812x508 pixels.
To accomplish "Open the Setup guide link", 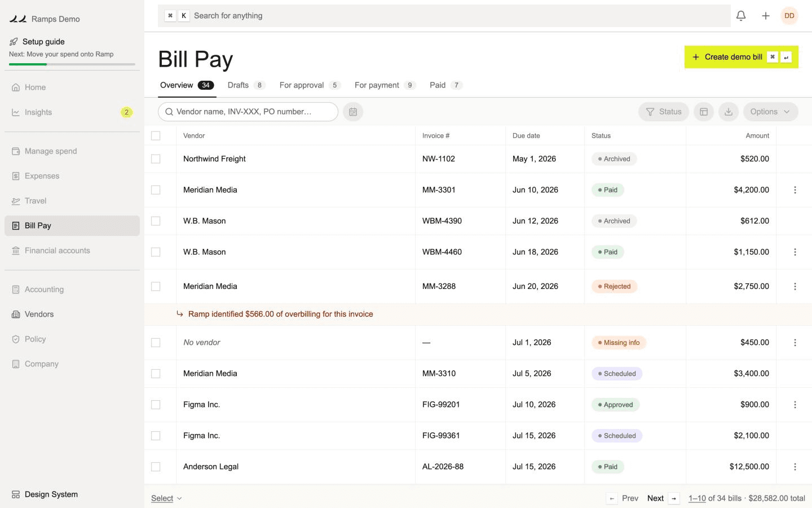I will coord(43,42).
